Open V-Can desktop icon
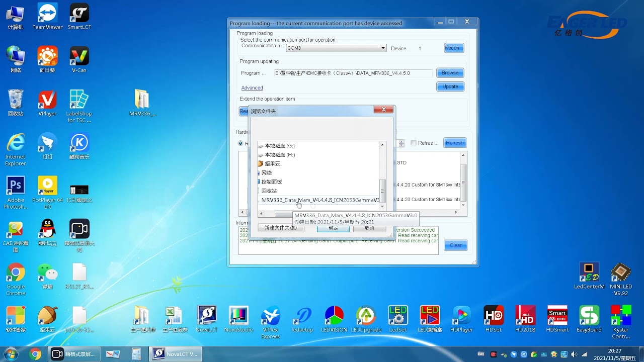 (x=79, y=60)
